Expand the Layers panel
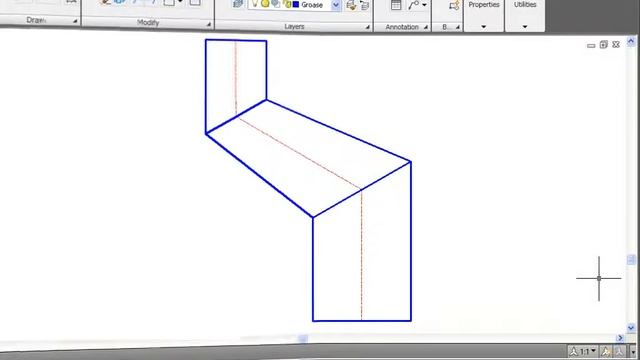640x360 pixels. 367,27
